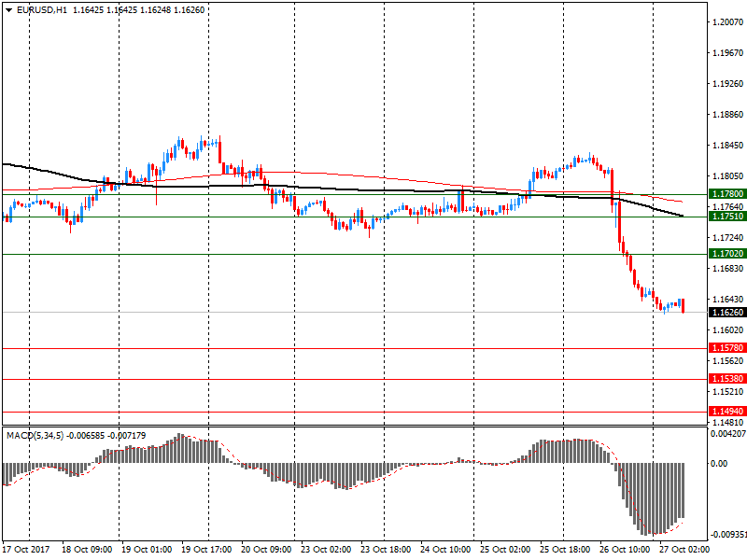Image resolution: width=747 pixels, height=560 pixels.
Task: Click the 19 Oct 01:00 time label
Action: (147, 550)
